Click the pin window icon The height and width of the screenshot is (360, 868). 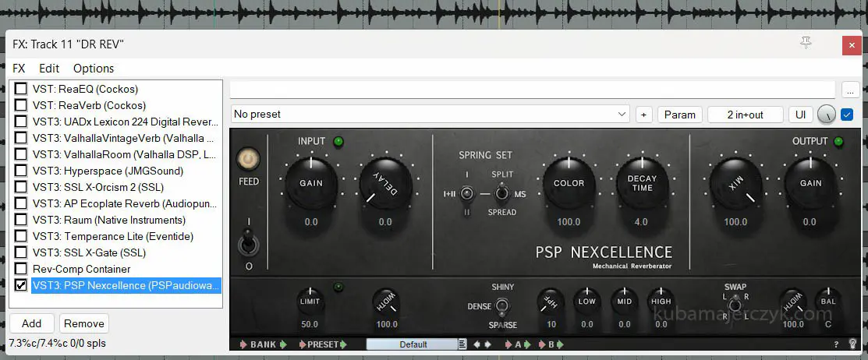pyautogui.click(x=806, y=44)
